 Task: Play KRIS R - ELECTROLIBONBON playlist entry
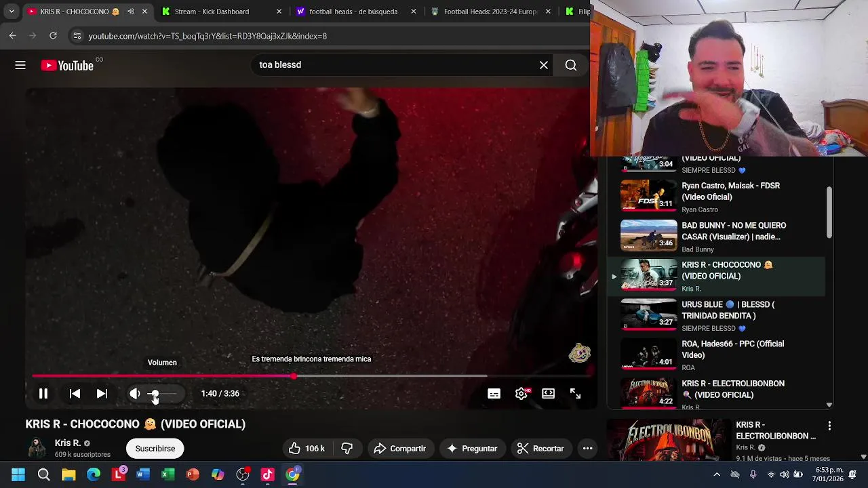tap(716, 394)
